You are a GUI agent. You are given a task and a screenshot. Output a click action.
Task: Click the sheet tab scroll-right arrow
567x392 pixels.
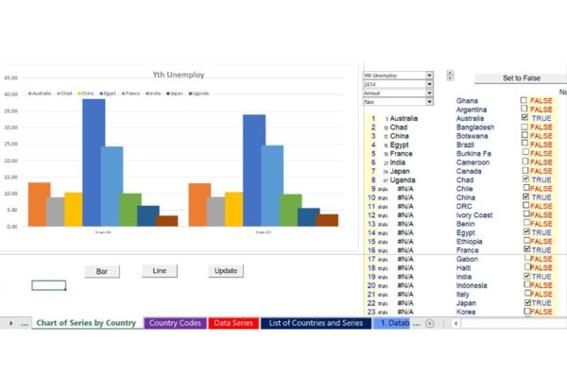11,323
